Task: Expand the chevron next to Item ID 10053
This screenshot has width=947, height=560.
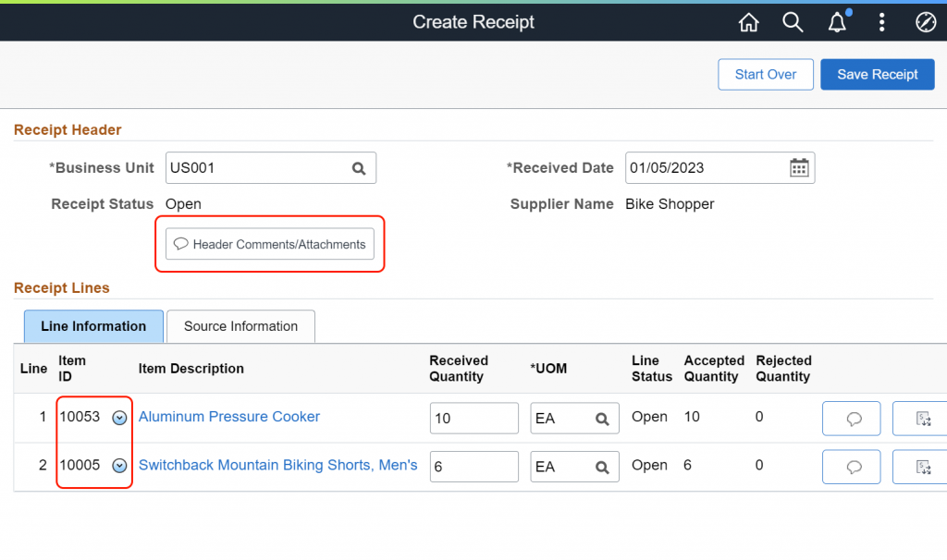Action: (x=119, y=418)
